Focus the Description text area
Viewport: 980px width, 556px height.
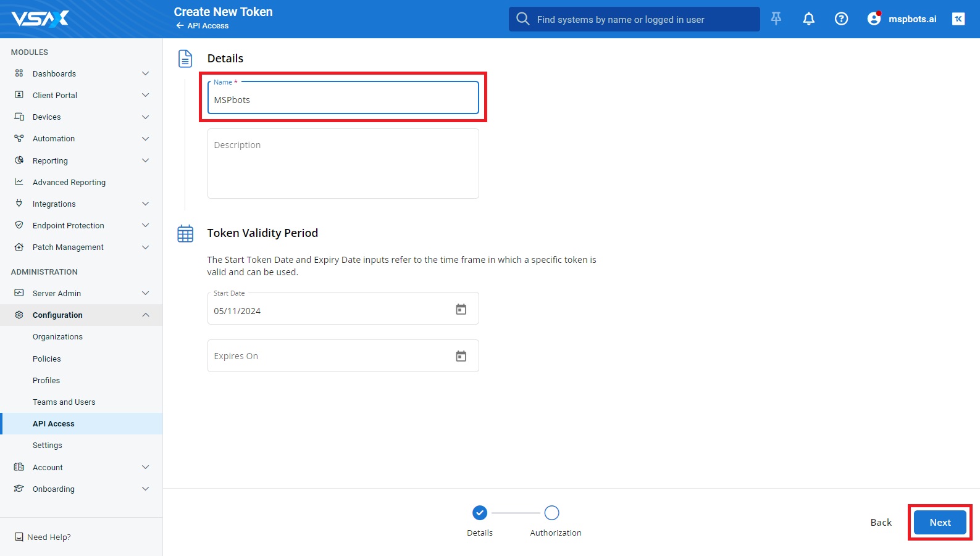pos(343,164)
